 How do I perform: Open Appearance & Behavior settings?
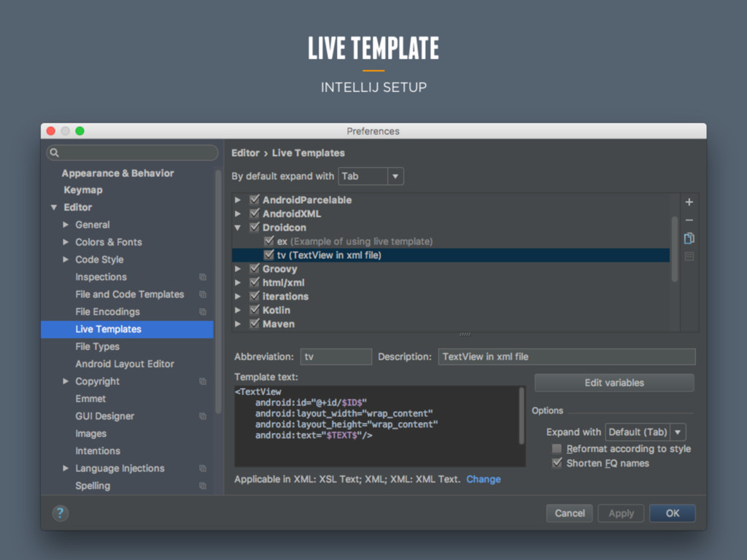point(117,174)
